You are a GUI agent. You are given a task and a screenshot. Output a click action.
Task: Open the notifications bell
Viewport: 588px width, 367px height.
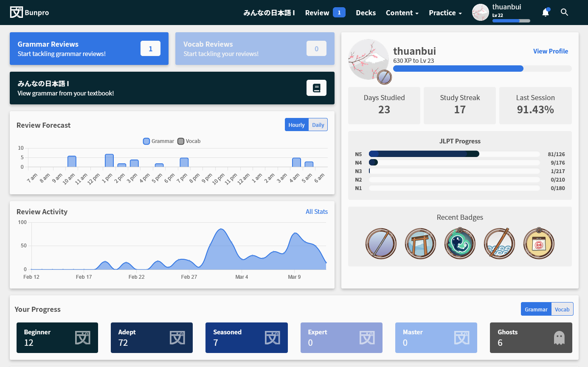click(546, 13)
